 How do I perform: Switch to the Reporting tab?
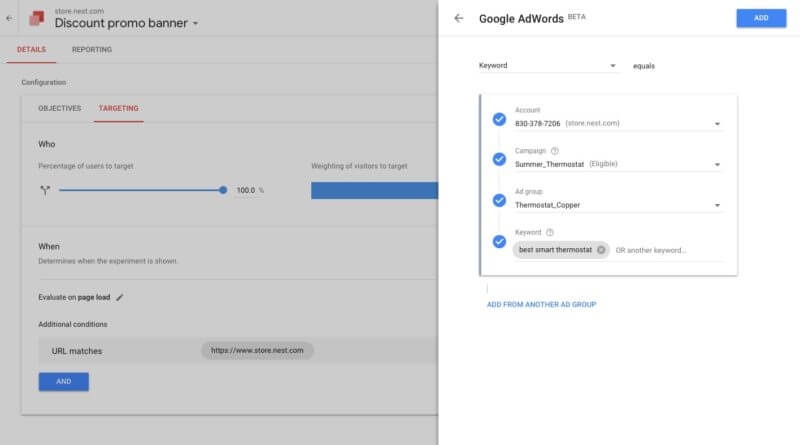tap(92, 50)
